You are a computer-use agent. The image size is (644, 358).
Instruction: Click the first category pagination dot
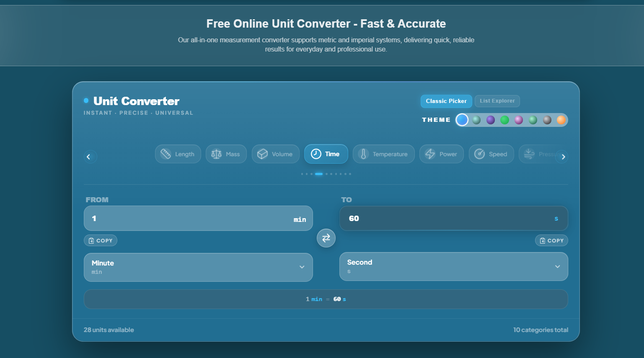coord(302,174)
